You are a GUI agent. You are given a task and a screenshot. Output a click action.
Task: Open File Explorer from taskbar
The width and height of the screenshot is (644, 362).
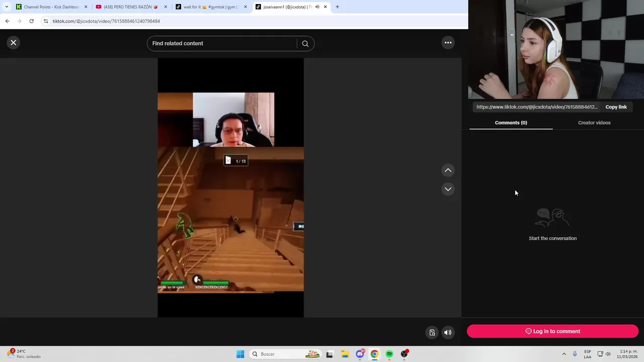coord(345,354)
